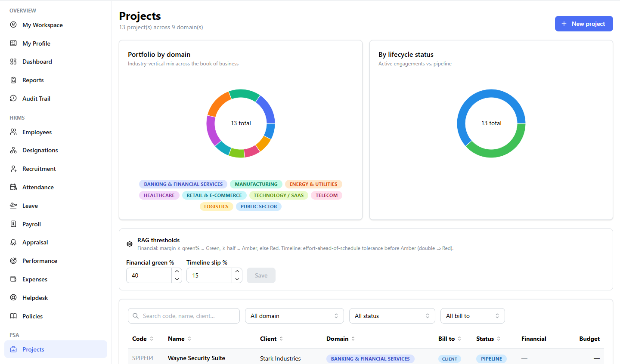Open the All bill to dropdown
Viewport: 620px width, 364px height.
[473, 316]
